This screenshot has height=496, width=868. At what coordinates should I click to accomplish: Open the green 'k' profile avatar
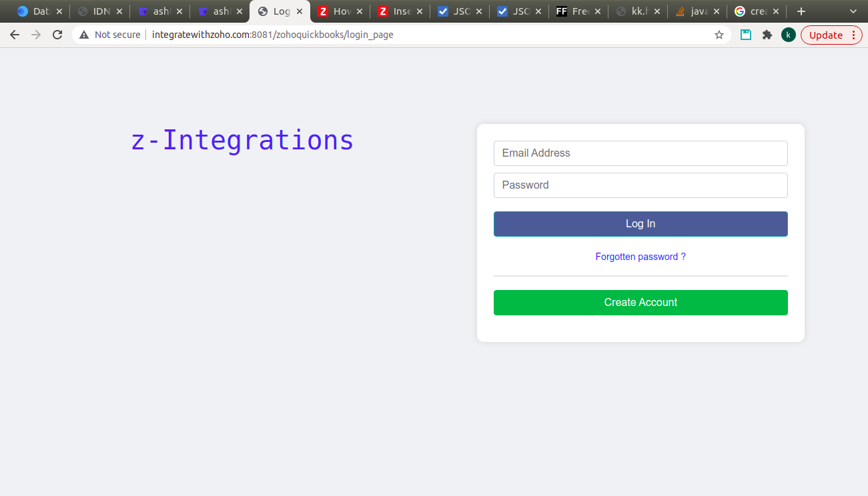tap(789, 35)
